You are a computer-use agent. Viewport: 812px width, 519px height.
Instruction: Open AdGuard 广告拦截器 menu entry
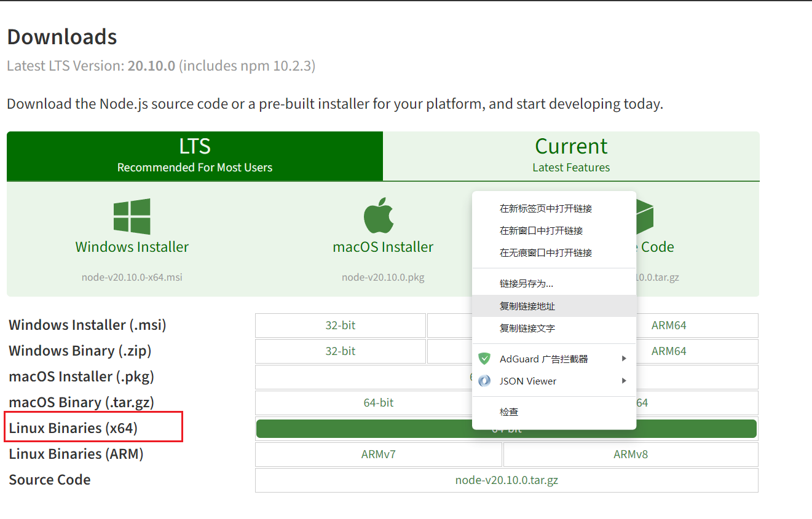pyautogui.click(x=554, y=359)
